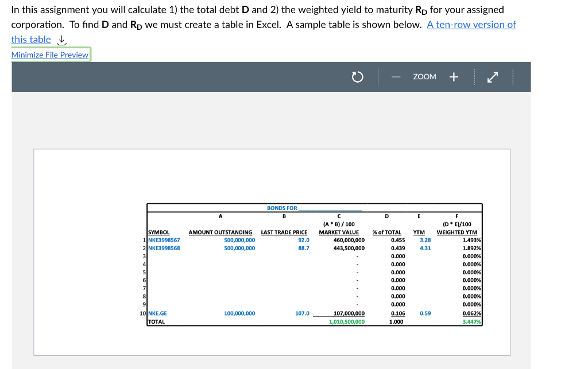Click market value 107,000,000
Viewport: 588px width, 369px height.
pyautogui.click(x=349, y=313)
